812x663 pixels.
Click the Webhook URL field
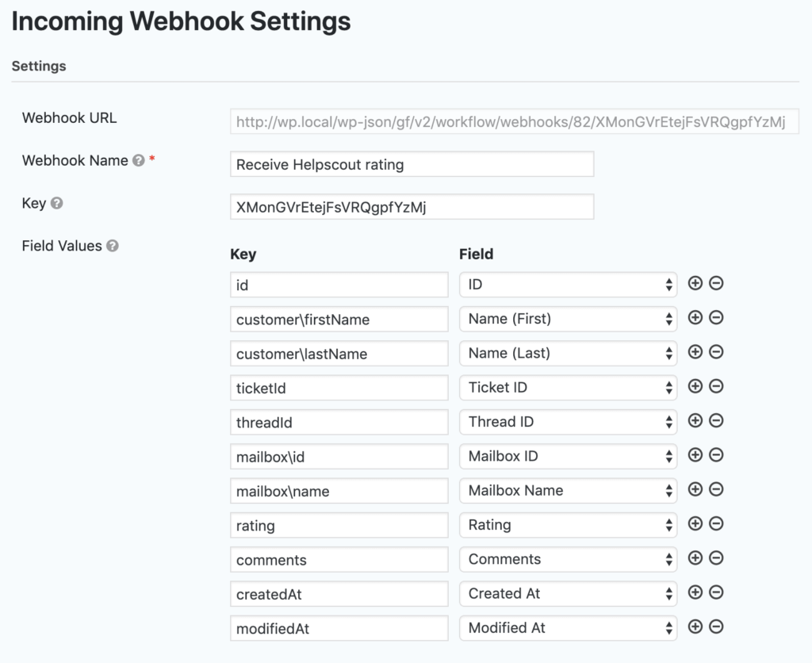pos(514,121)
